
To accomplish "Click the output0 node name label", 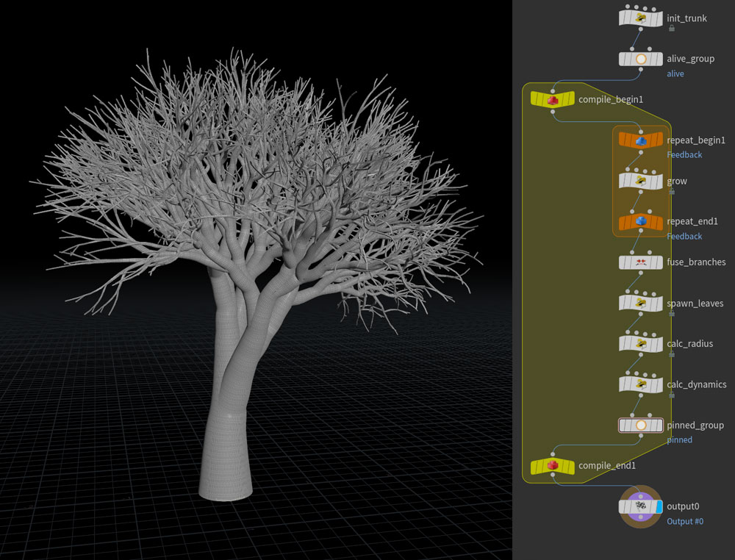I will coord(683,506).
